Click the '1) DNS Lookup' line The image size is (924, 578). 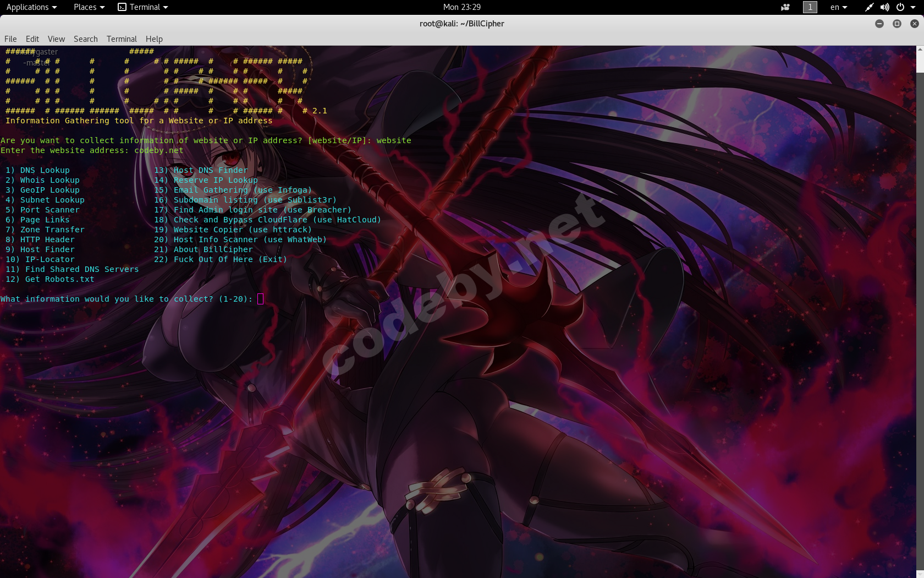37,170
